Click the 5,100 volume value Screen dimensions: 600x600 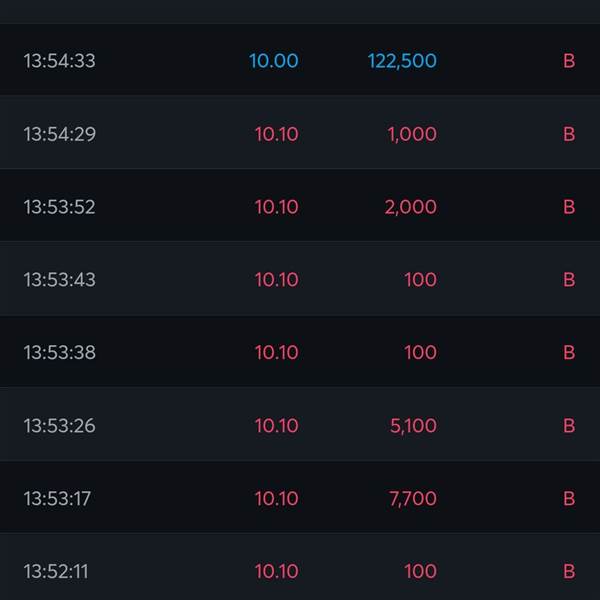point(413,426)
